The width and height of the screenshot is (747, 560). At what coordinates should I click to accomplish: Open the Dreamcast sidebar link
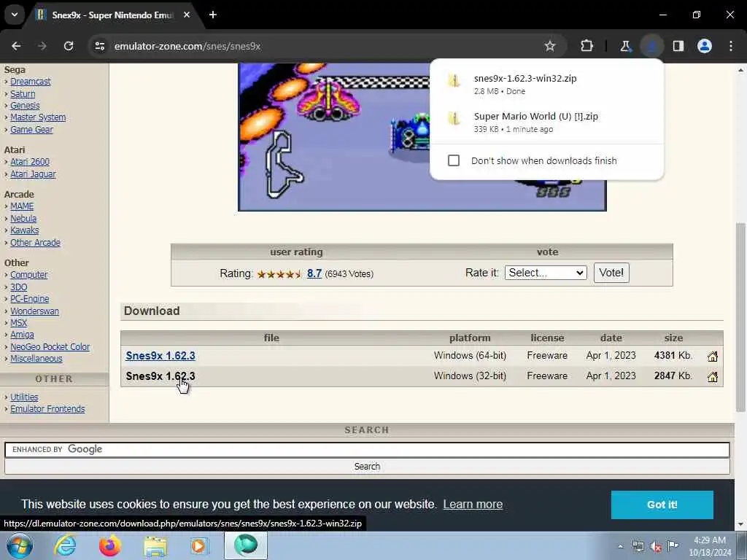[31, 82]
